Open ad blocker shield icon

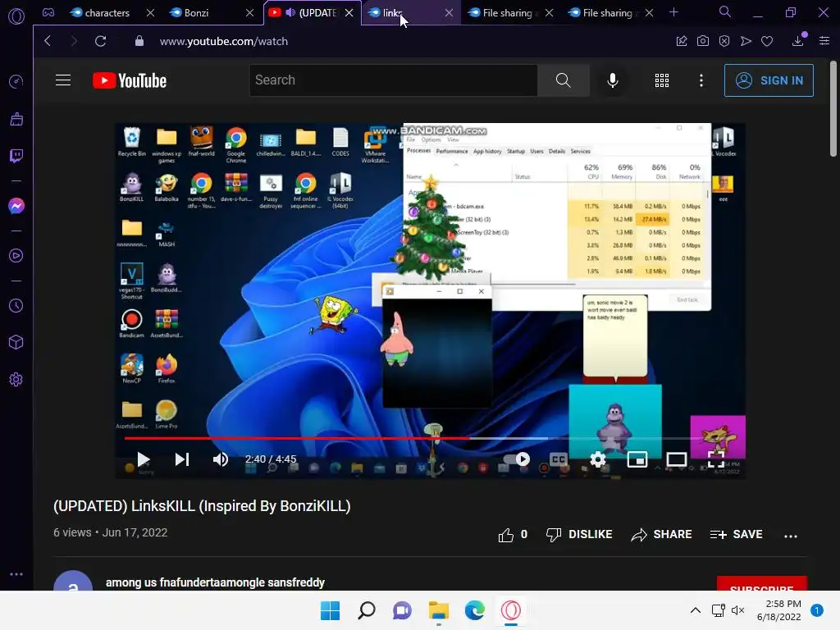pos(724,41)
